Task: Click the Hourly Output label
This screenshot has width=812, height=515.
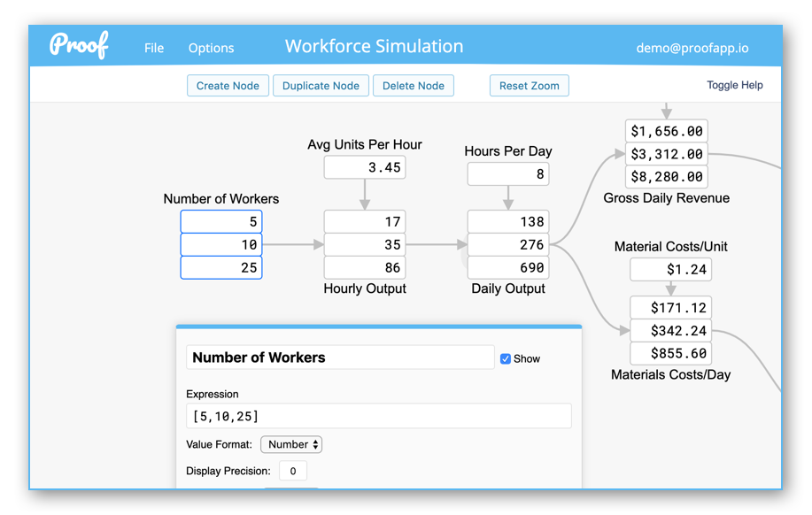Action: (x=365, y=288)
